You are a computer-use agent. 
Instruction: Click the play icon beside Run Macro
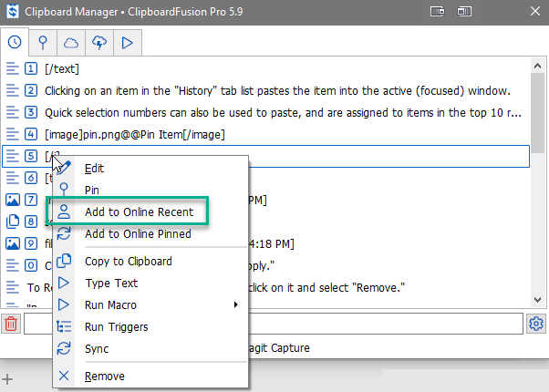(x=63, y=304)
